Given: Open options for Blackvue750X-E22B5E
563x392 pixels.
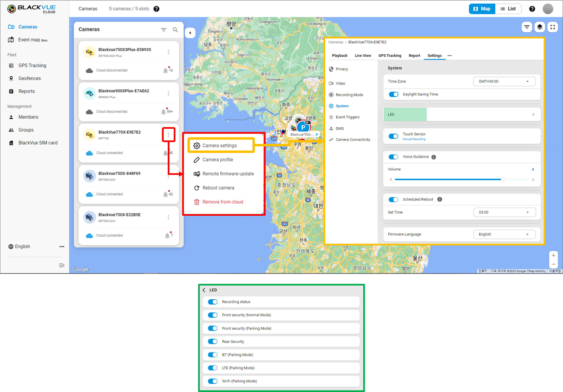Looking at the screenshot, I should (168, 217).
